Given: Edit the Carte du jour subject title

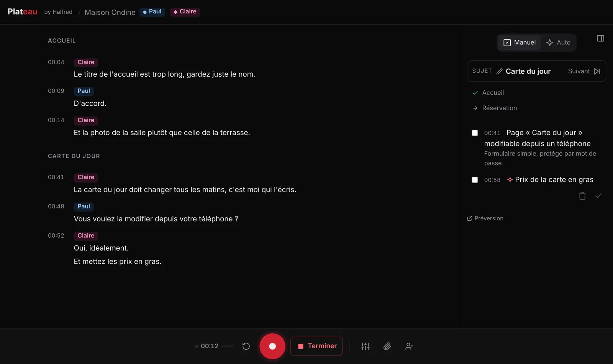Looking at the screenshot, I should (x=528, y=71).
